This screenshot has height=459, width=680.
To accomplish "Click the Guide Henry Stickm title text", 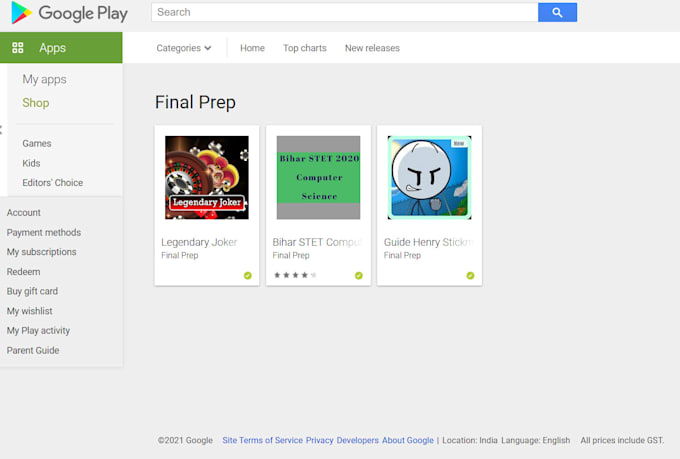I will pyautogui.click(x=429, y=242).
